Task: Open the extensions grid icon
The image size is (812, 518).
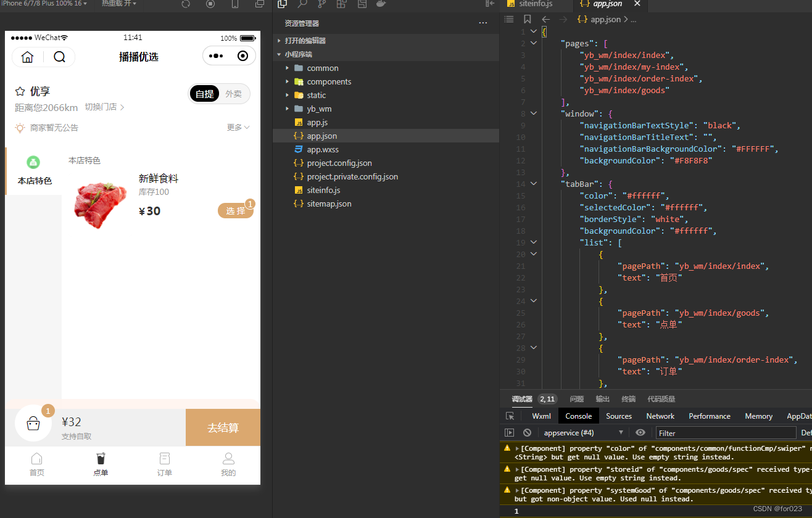Action: [342, 4]
